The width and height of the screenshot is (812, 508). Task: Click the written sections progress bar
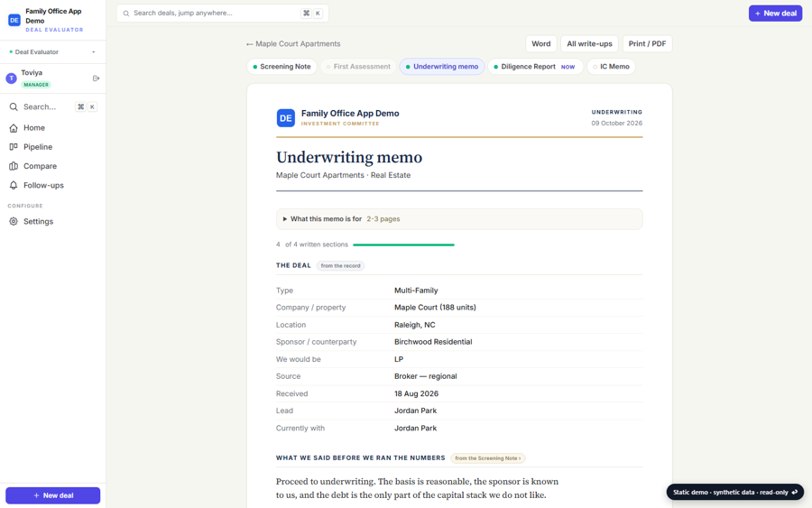[403, 245]
